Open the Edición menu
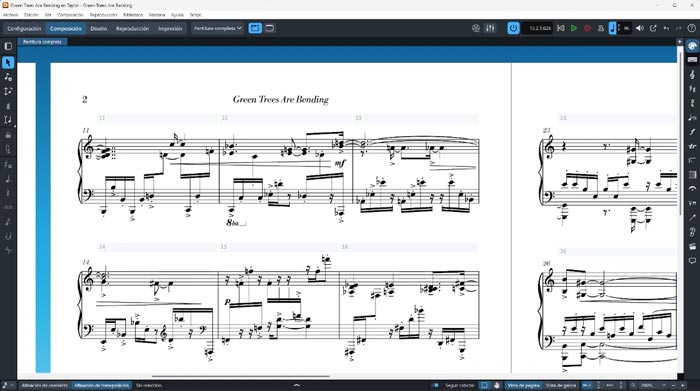The image size is (700, 391). [x=31, y=15]
